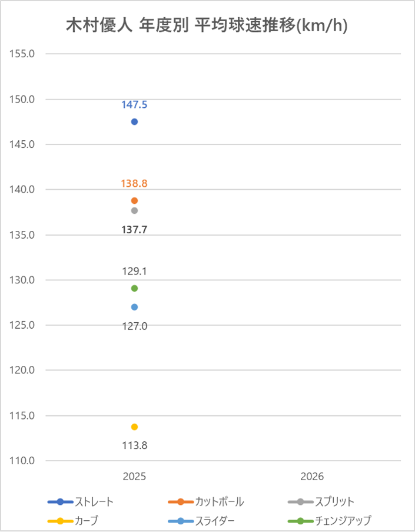415x532 pixels.
Task: Click the 130.0 y-axis label
Action: coord(24,280)
